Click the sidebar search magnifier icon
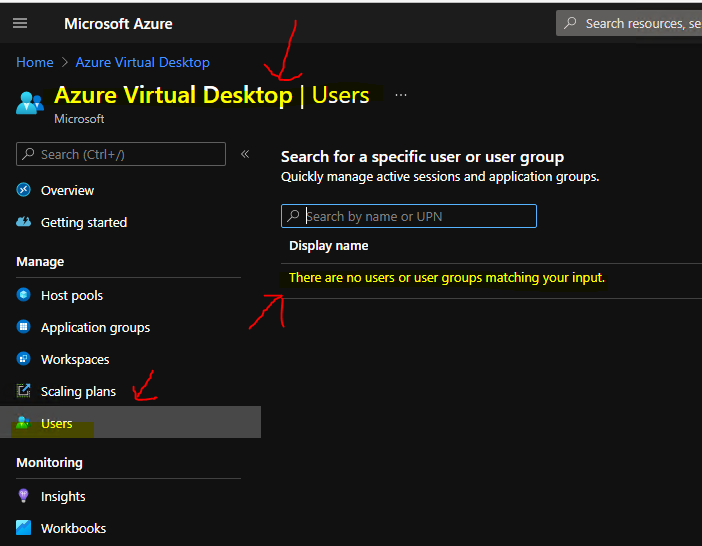This screenshot has width=702, height=546. [x=28, y=154]
